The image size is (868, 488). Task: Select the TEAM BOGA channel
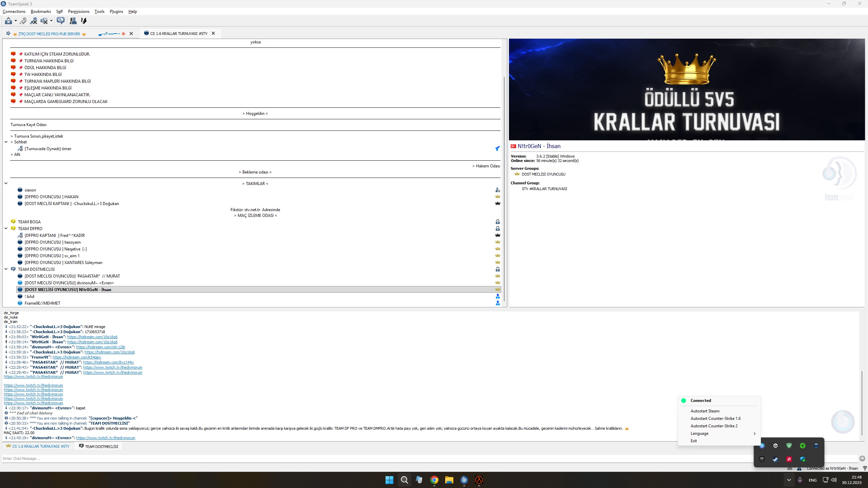point(29,222)
